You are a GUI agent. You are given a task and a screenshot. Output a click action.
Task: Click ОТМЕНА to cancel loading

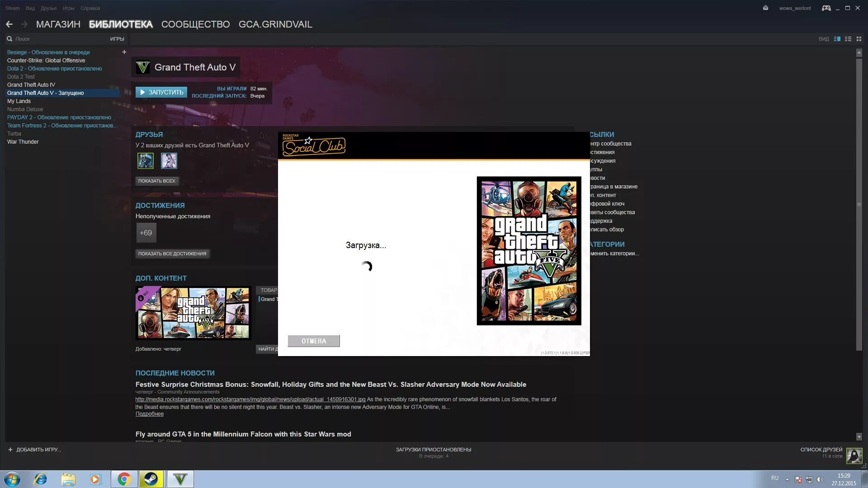click(314, 340)
